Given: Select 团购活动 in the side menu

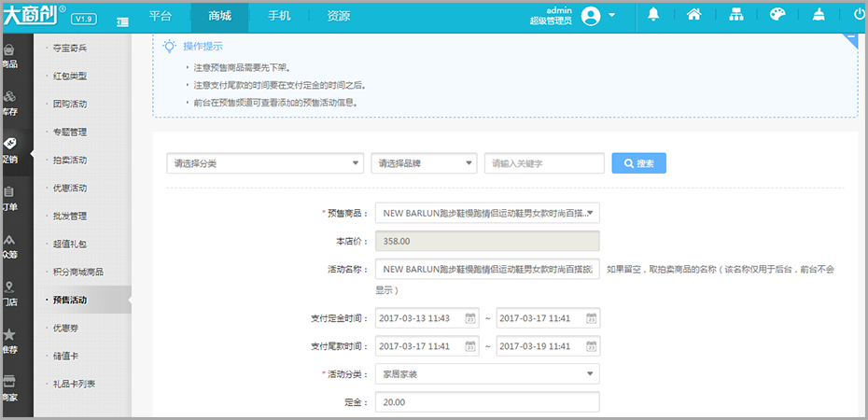Looking at the screenshot, I should (70, 104).
